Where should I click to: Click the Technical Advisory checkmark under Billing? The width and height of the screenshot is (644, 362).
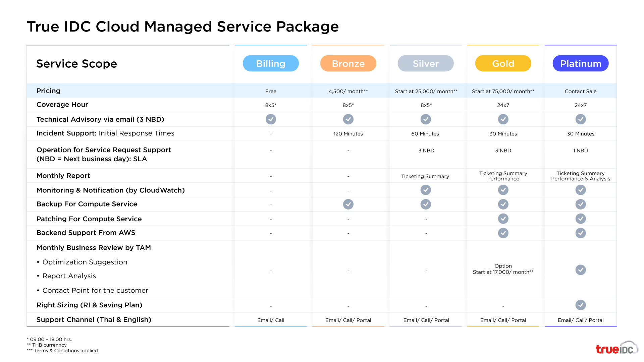(271, 119)
